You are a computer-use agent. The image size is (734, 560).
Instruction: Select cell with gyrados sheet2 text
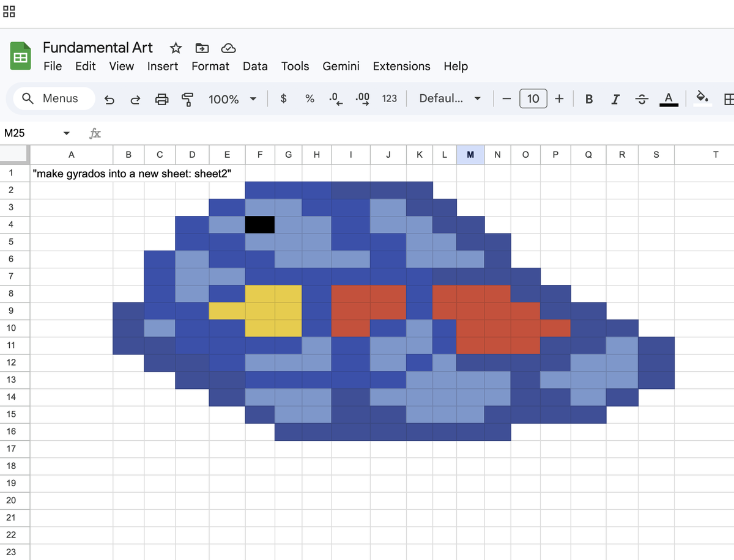pos(72,173)
